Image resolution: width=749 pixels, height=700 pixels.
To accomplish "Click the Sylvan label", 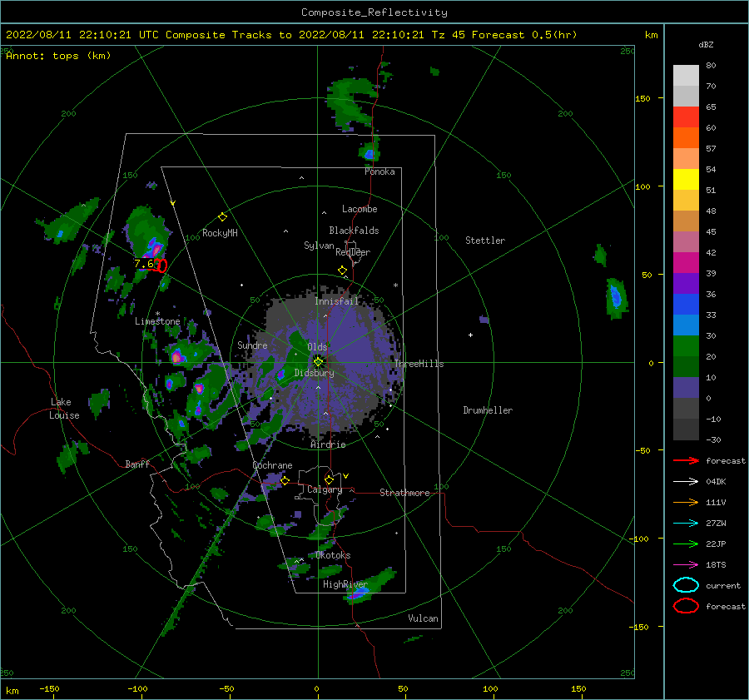I will pos(319,246).
